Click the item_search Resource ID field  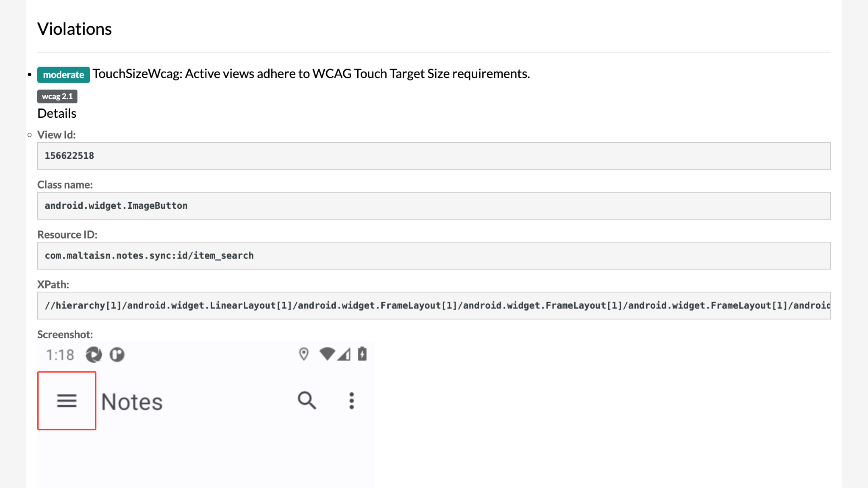coord(433,256)
